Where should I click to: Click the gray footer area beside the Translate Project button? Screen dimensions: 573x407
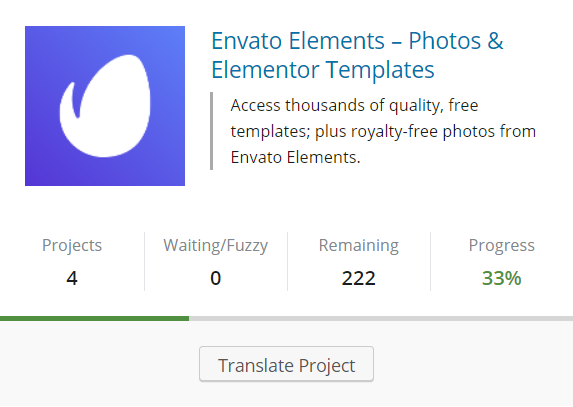click(x=471, y=364)
